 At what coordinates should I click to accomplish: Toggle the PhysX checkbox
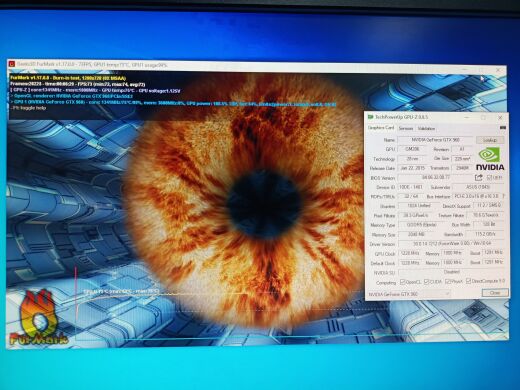[x=448, y=282]
